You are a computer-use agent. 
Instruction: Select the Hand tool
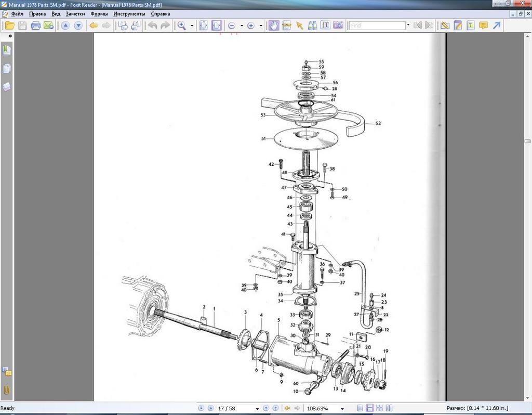273,25
